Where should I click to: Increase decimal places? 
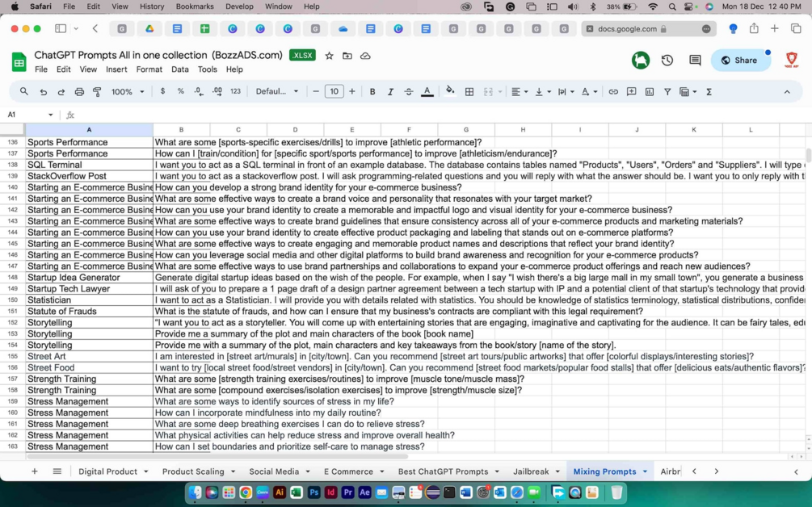point(217,91)
